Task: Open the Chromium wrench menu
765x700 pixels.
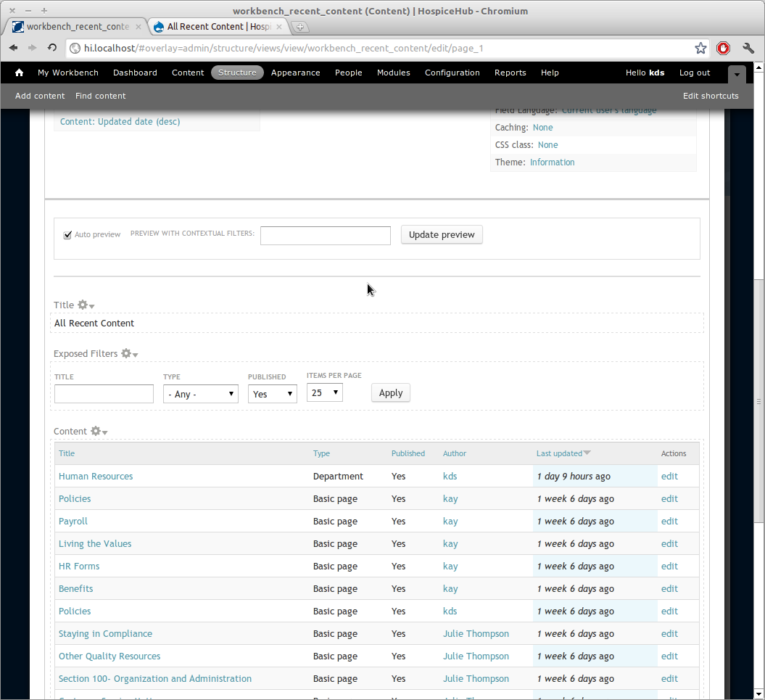Action: (x=748, y=48)
